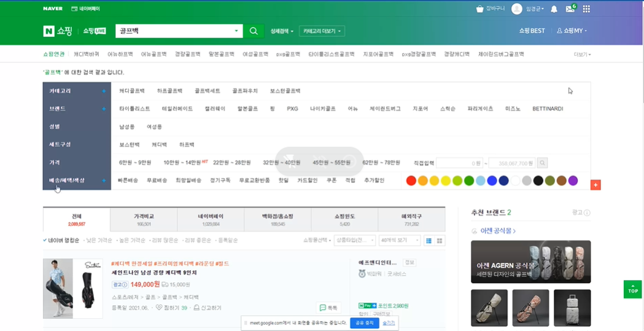Click the N 쇼핑 logo
The image size is (644, 331).
(x=58, y=31)
